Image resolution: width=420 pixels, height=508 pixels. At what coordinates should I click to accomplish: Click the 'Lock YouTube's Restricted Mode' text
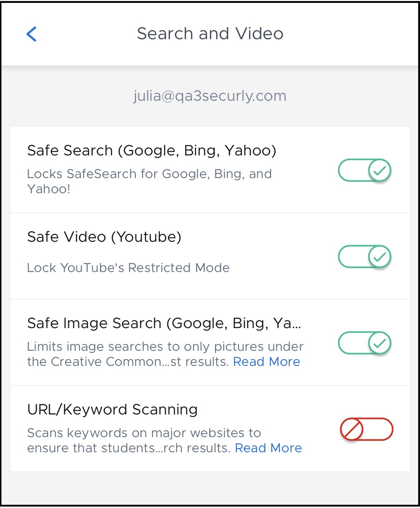[x=128, y=268]
